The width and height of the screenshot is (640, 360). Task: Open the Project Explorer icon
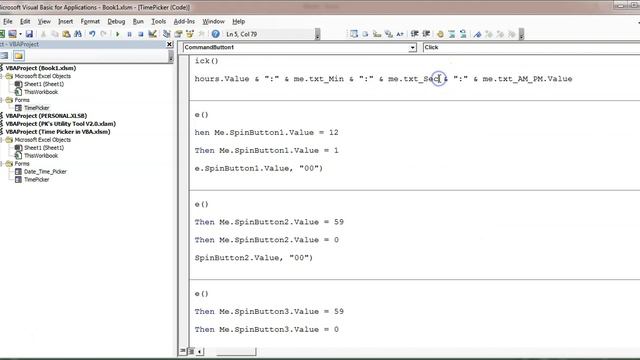coord(167,34)
